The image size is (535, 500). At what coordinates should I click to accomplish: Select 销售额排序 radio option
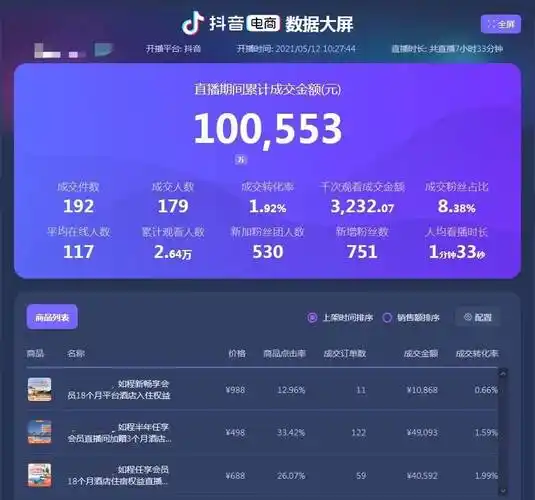(411, 318)
